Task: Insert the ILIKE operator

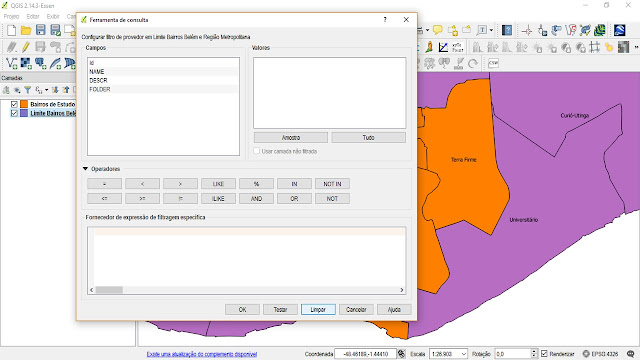Action: 218,199
